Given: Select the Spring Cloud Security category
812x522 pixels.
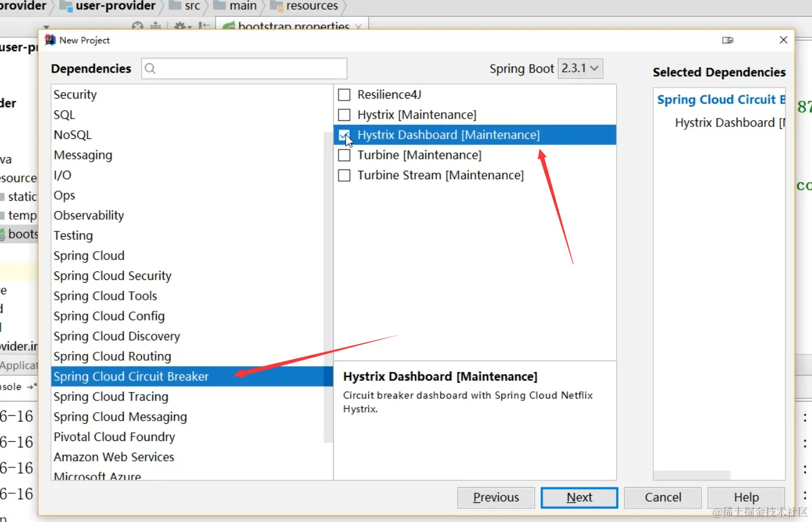Looking at the screenshot, I should tap(192, 276).
